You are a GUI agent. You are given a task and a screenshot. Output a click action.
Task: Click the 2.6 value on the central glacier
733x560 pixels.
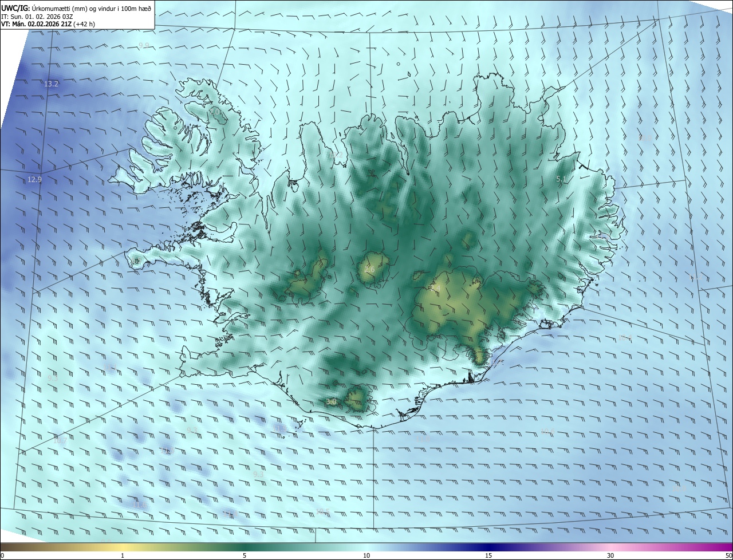click(369, 269)
